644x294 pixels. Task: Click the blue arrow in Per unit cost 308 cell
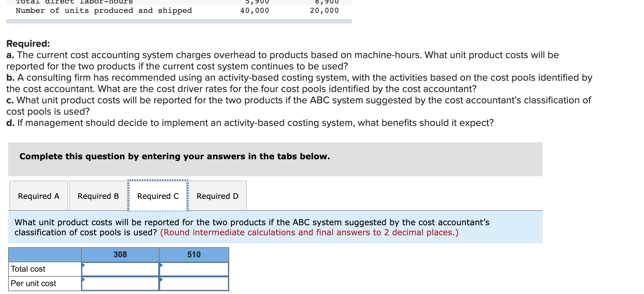point(84,280)
